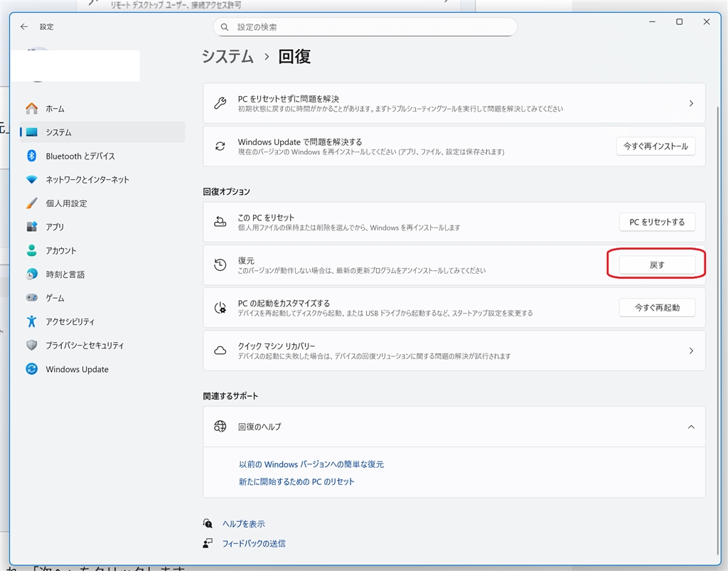Maximize the Settings window
The image size is (728, 571).
tap(679, 22)
